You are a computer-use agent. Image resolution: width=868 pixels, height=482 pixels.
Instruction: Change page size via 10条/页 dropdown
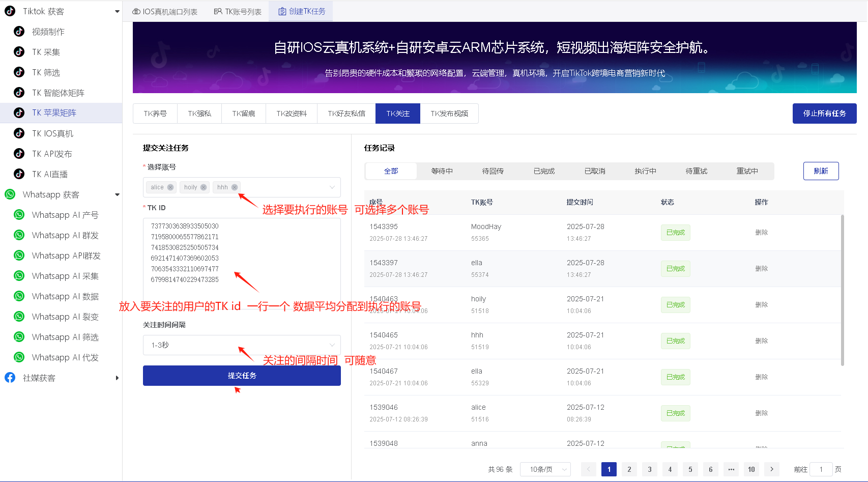click(x=545, y=469)
